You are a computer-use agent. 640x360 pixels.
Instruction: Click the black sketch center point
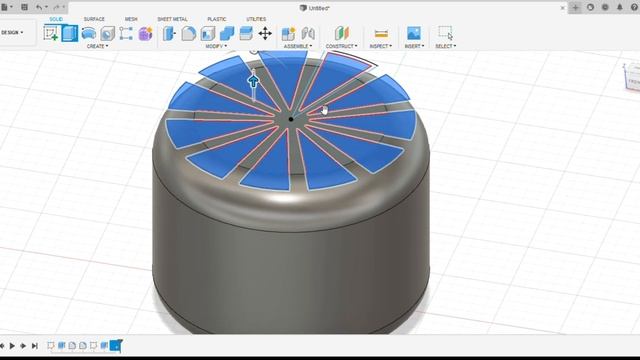(291, 119)
